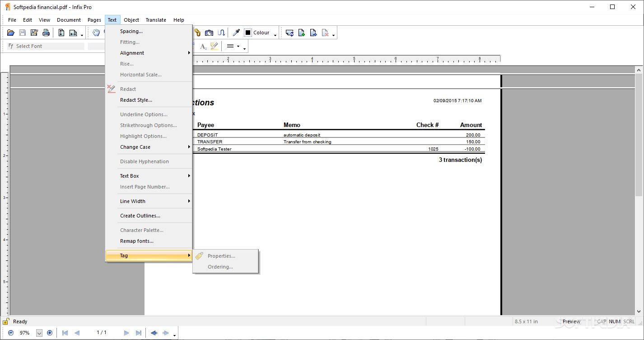Click the '3 transaction(s)' total text

coord(460,160)
